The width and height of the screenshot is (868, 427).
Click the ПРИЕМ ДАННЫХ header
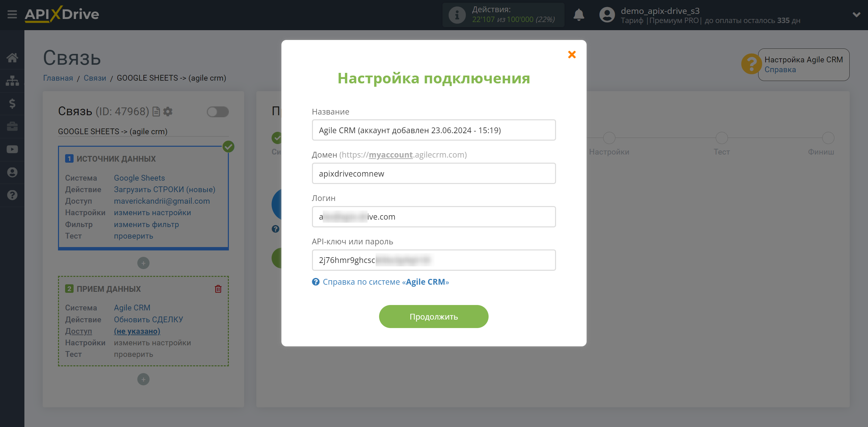108,289
